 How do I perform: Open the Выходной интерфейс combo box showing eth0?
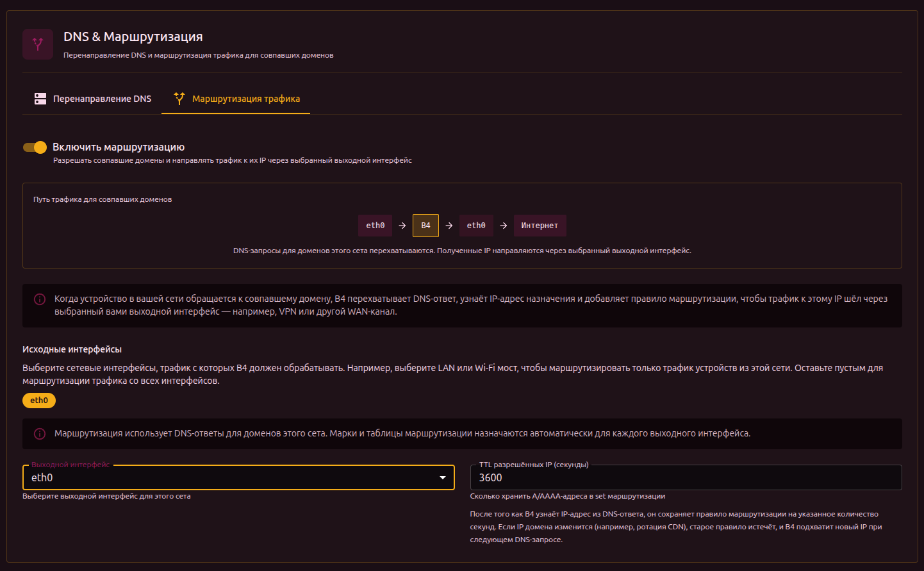click(231, 478)
